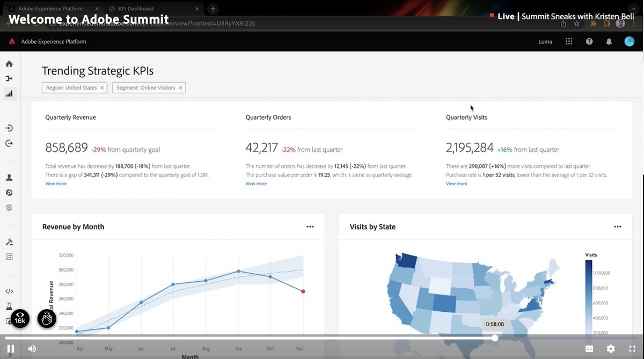
Task: Click the Revenue by Month title
Action: pos(73,227)
